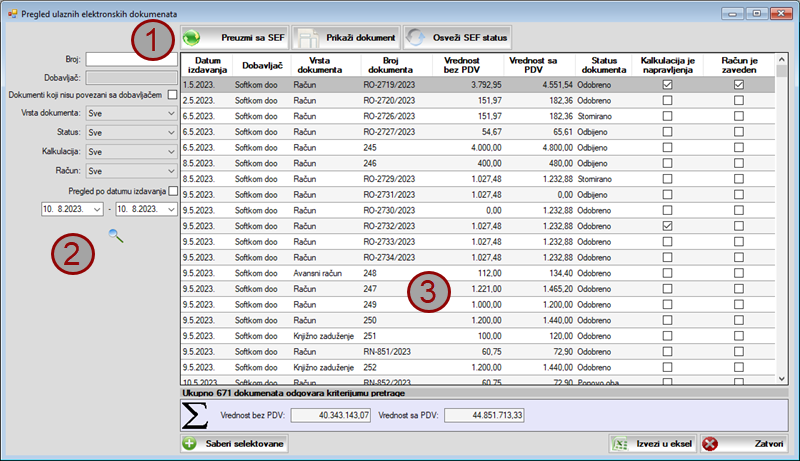The height and width of the screenshot is (461, 800).
Task: Click the table scrollbar down arrow
Action: [x=782, y=378]
